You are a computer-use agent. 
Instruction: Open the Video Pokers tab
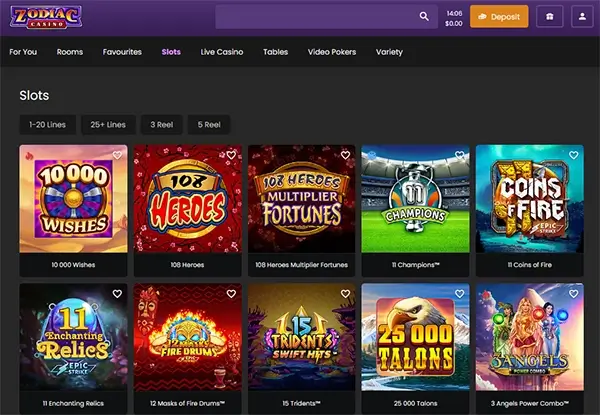tap(332, 52)
